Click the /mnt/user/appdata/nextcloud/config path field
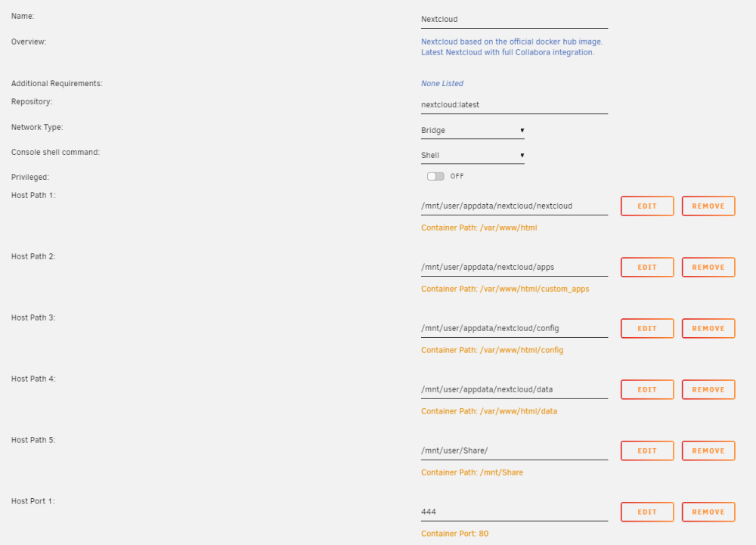The image size is (756, 545). [514, 329]
